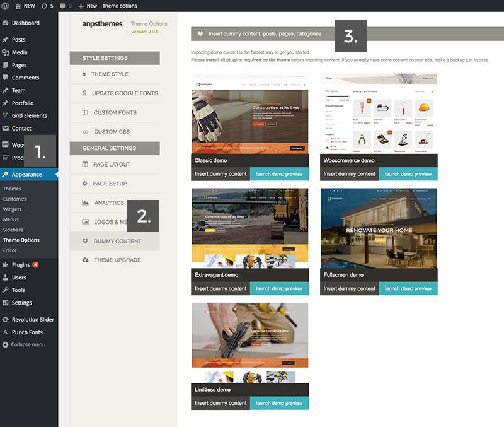Open Themes submenu link
Image resolution: width=504 pixels, height=427 pixels.
(x=12, y=189)
